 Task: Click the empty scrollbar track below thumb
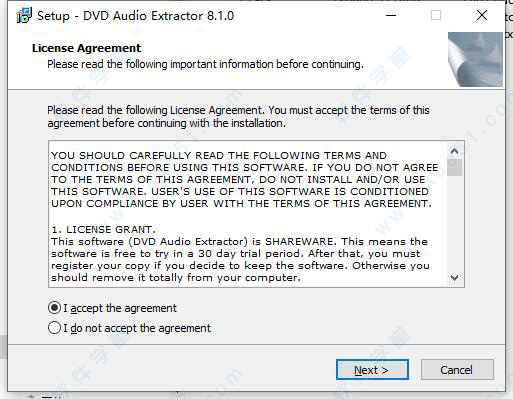[454, 223]
